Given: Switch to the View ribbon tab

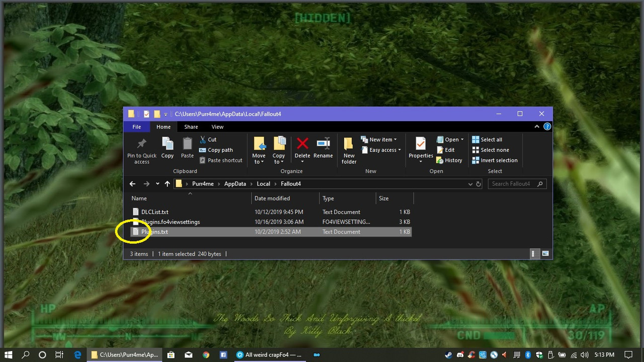Looking at the screenshot, I should [217, 127].
